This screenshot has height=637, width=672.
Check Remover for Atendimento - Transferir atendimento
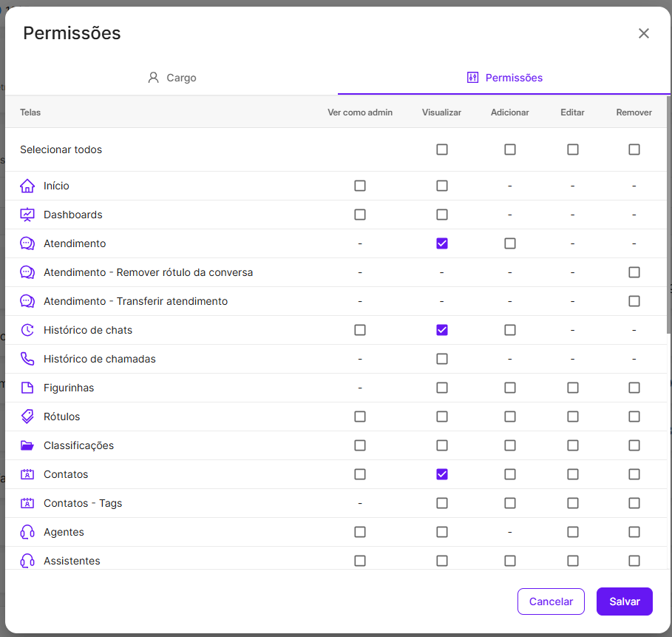coord(634,301)
